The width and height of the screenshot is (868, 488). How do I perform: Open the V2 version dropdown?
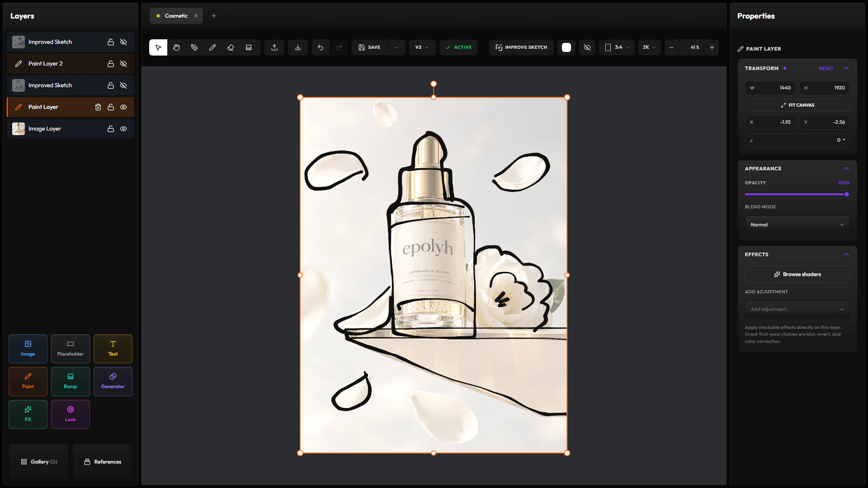(x=422, y=47)
